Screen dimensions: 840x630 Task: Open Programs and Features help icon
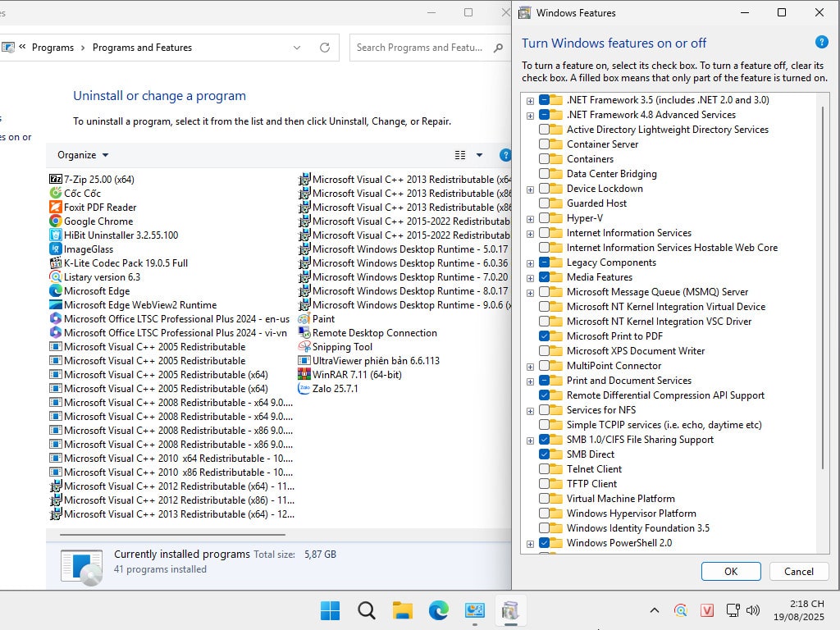(x=504, y=155)
